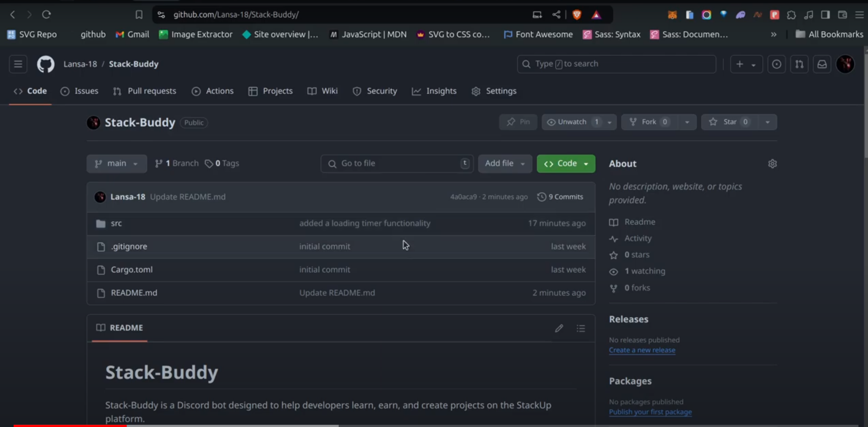Viewport: 868px width, 427px height.
Task: Click the Lansa-18 commit author avatar
Action: coord(100,197)
